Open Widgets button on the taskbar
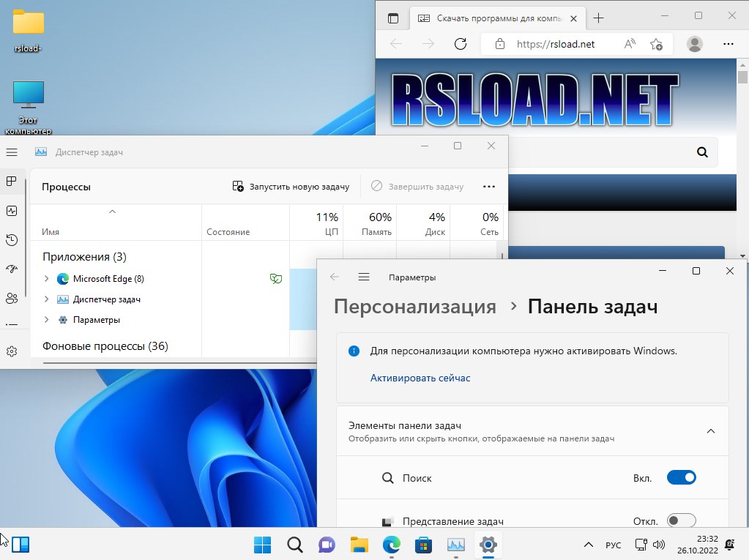This screenshot has height=560, width=749. click(x=21, y=544)
